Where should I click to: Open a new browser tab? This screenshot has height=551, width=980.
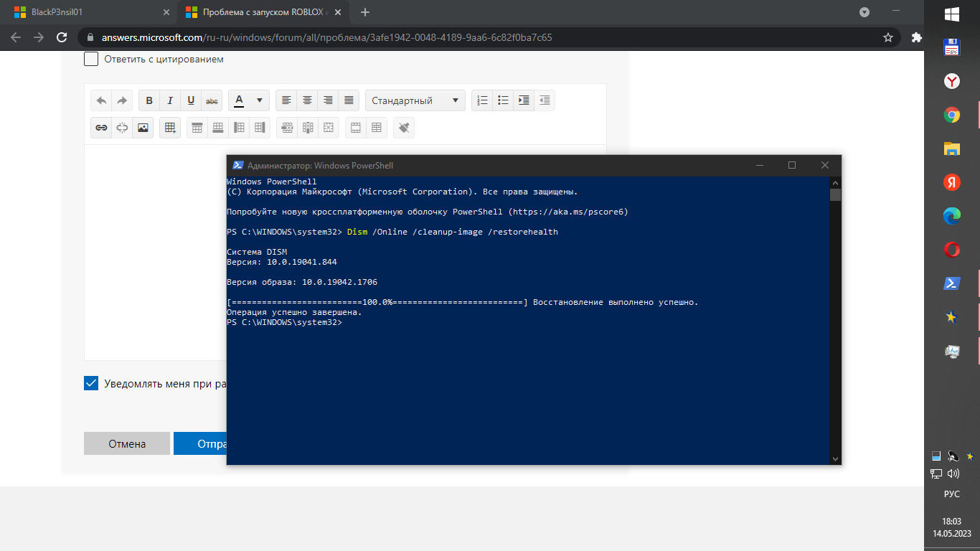[365, 12]
